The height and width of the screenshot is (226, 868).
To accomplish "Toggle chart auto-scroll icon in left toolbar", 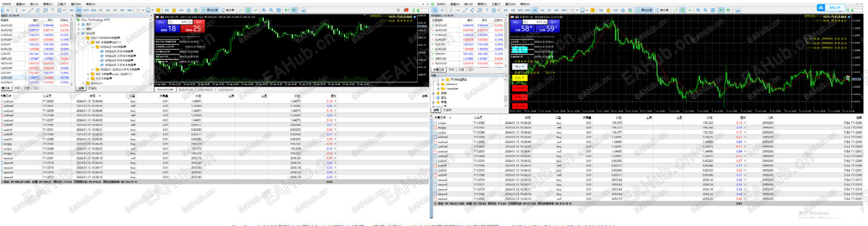I will 287,10.
